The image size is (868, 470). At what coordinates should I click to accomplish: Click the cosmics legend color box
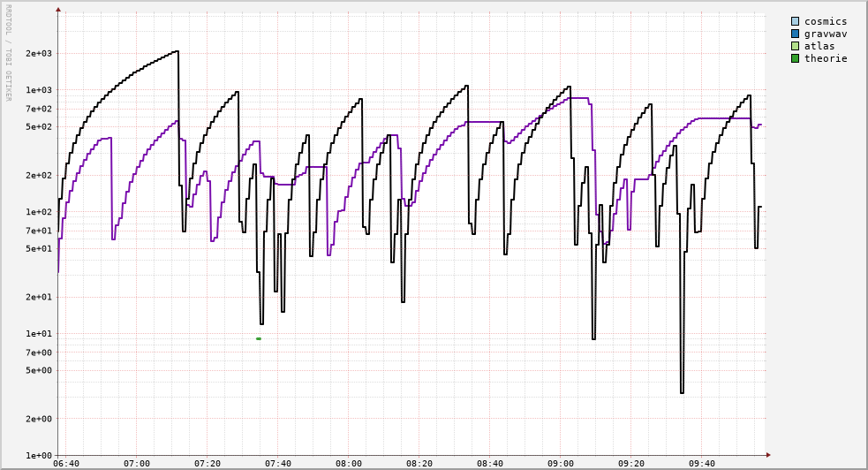click(795, 22)
